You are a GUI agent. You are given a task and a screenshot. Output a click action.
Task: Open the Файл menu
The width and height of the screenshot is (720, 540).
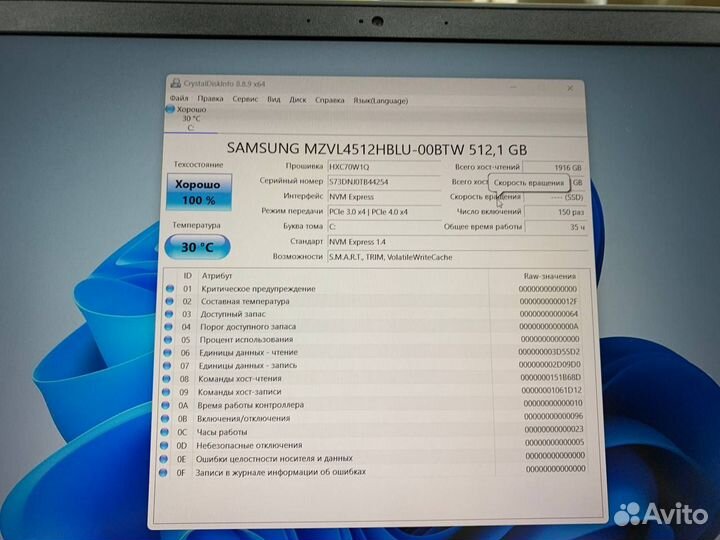click(179, 99)
